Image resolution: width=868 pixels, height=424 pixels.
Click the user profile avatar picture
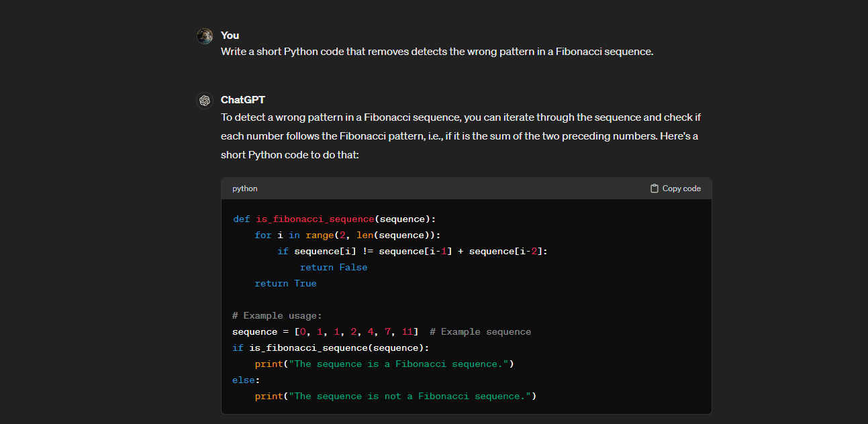[x=205, y=36]
